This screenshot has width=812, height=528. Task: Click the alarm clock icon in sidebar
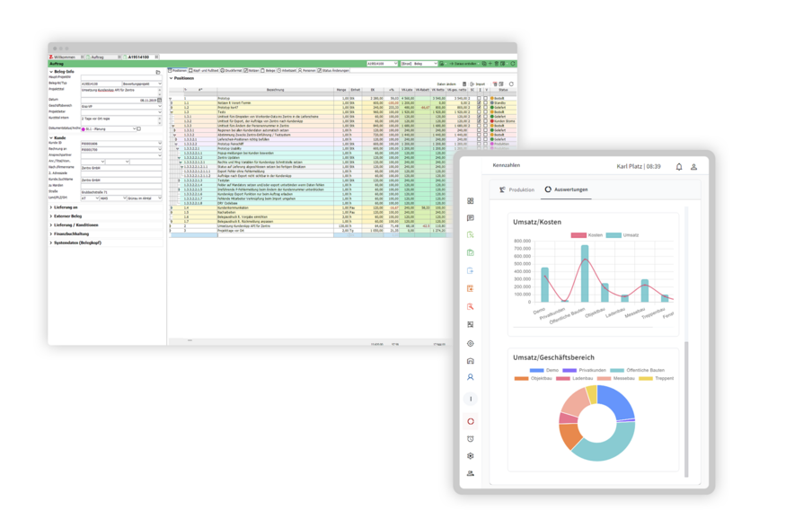tap(470, 438)
